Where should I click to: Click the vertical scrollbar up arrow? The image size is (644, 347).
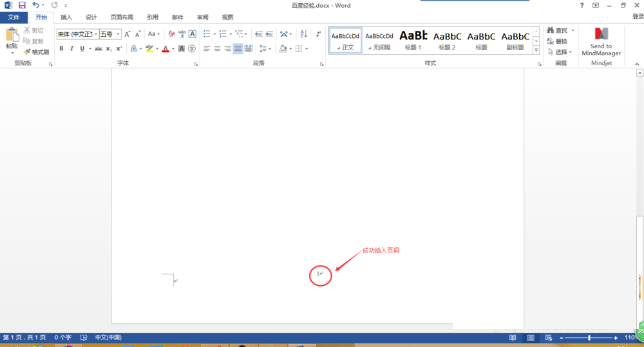[639, 73]
